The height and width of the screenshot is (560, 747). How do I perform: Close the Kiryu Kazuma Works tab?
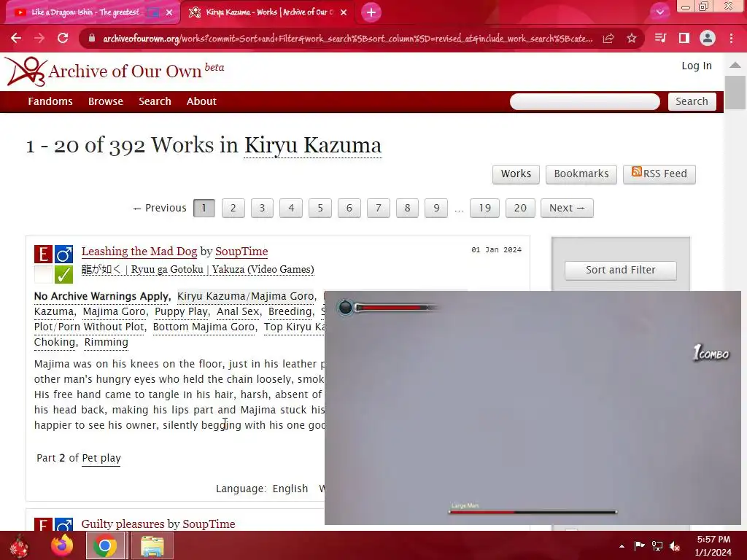click(x=344, y=13)
